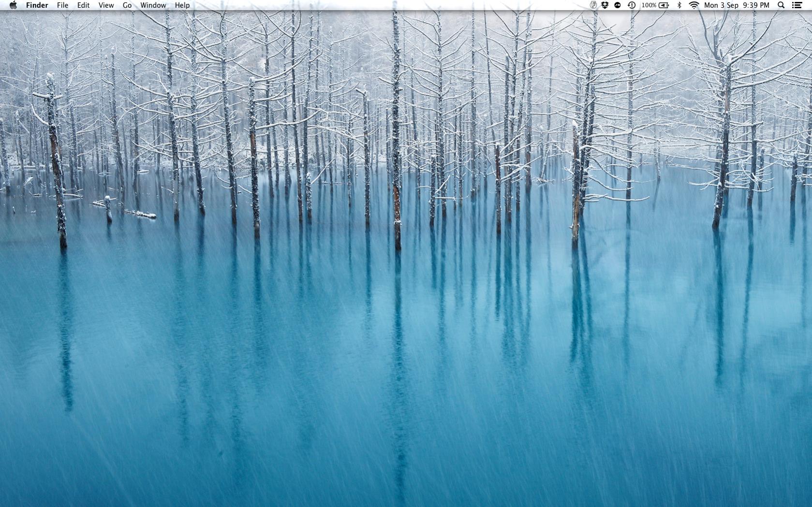Open the Window menu

[153, 5]
